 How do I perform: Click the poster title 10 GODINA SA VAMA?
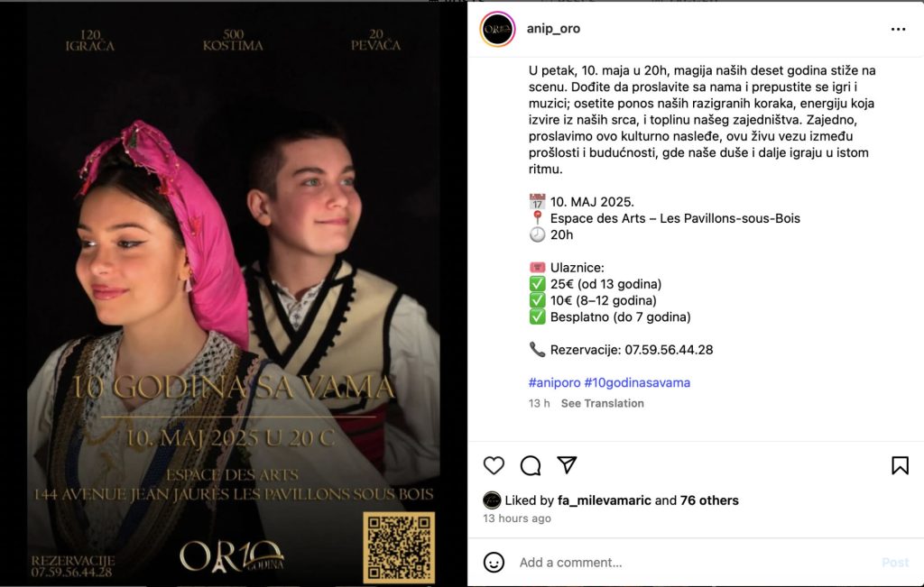pyautogui.click(x=232, y=387)
